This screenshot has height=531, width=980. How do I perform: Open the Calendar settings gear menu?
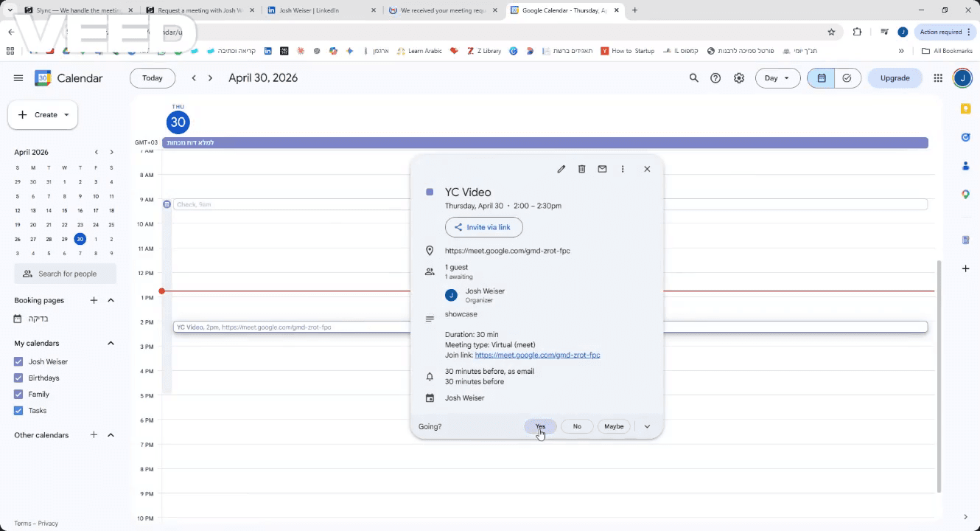point(739,78)
